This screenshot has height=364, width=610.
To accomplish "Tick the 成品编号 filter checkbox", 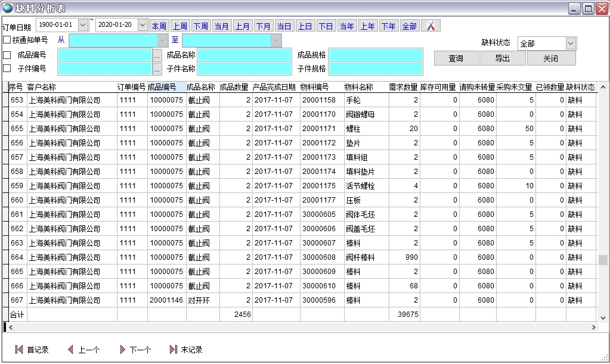I will pos(7,55).
